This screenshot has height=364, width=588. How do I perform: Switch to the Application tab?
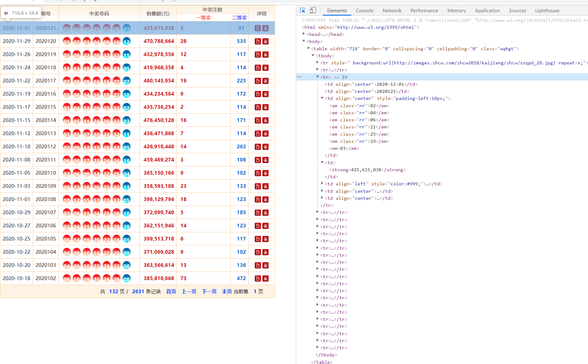click(487, 10)
